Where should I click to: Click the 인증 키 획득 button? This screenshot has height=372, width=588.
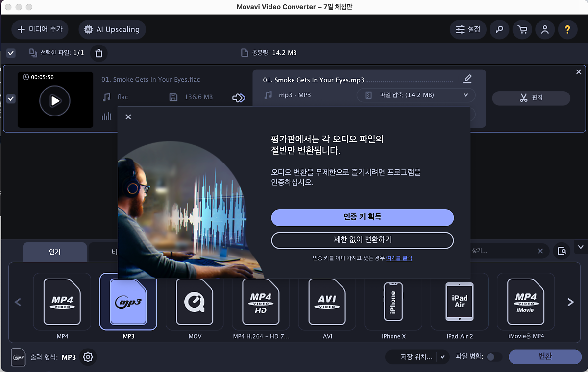click(363, 217)
